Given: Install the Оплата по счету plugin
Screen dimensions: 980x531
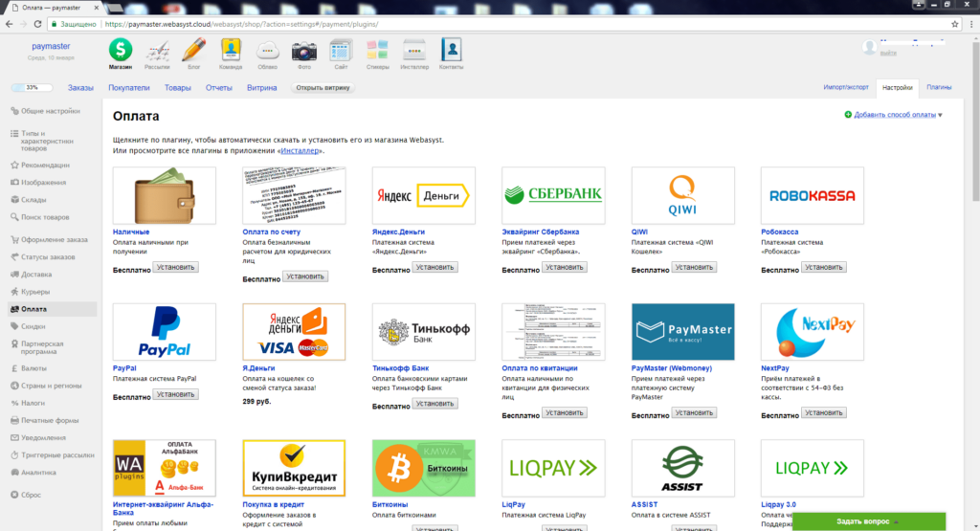Looking at the screenshot, I should click(305, 277).
